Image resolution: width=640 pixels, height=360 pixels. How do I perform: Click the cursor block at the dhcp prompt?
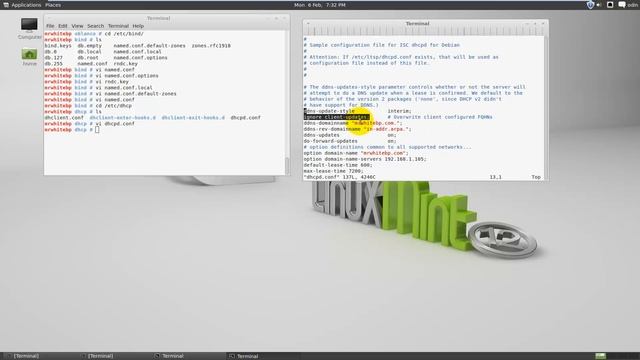click(x=97, y=130)
